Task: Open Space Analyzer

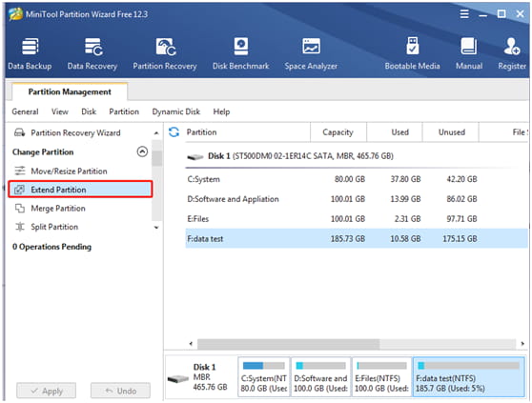Action: [x=311, y=54]
